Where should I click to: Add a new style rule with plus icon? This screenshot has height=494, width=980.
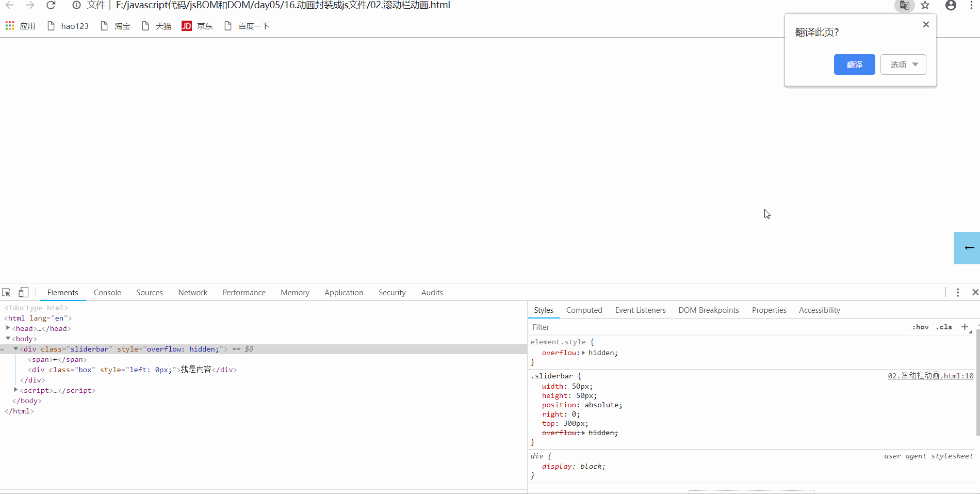click(x=965, y=327)
